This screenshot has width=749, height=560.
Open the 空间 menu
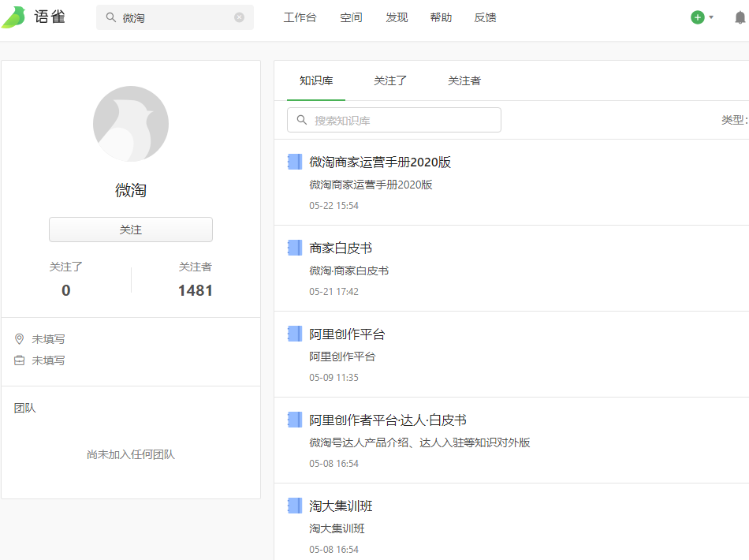(x=351, y=17)
